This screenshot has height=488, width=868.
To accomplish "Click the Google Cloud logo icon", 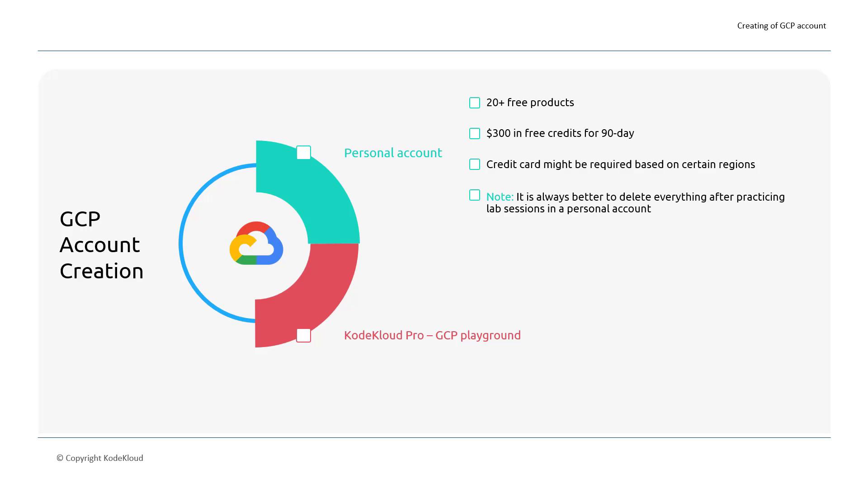I will (x=256, y=244).
